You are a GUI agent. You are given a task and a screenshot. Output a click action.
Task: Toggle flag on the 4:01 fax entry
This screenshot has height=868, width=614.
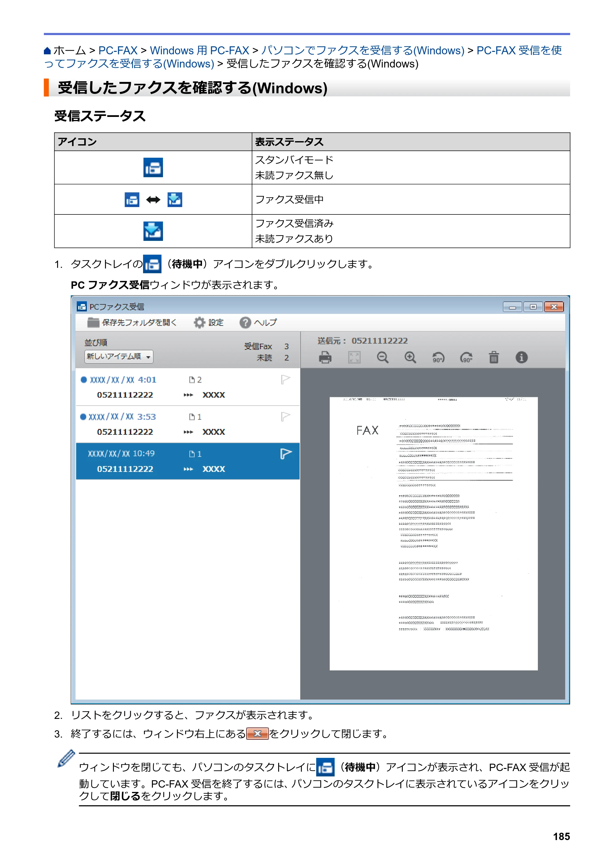click(x=286, y=380)
